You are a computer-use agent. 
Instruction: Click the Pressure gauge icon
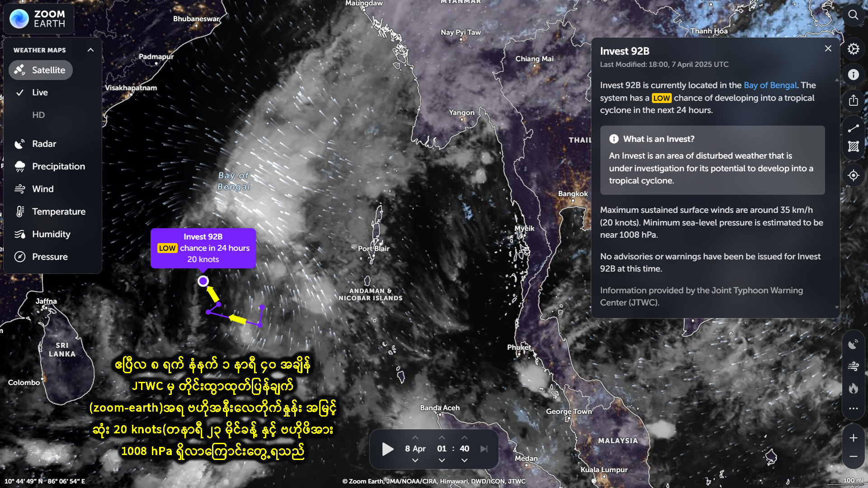(19, 257)
